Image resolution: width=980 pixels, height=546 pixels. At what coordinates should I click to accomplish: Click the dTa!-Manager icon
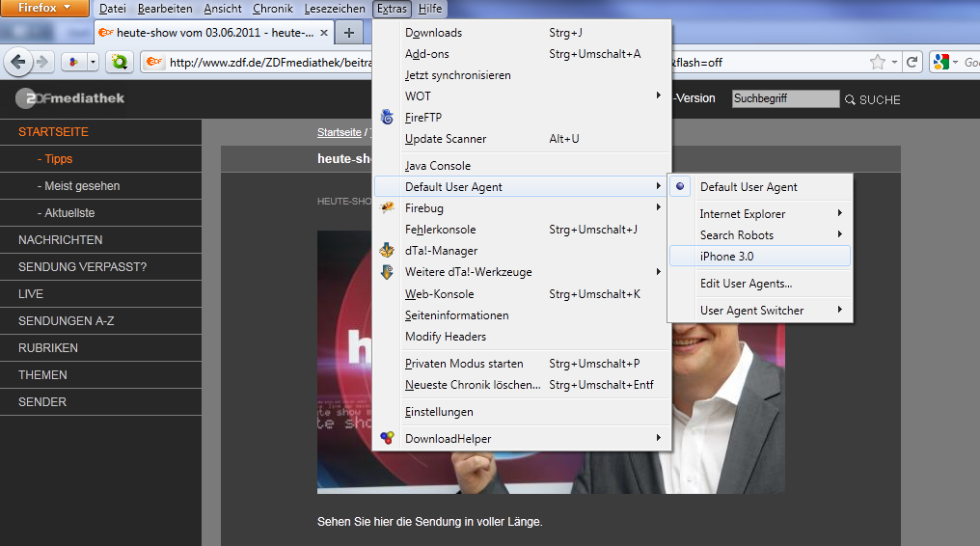coord(388,250)
